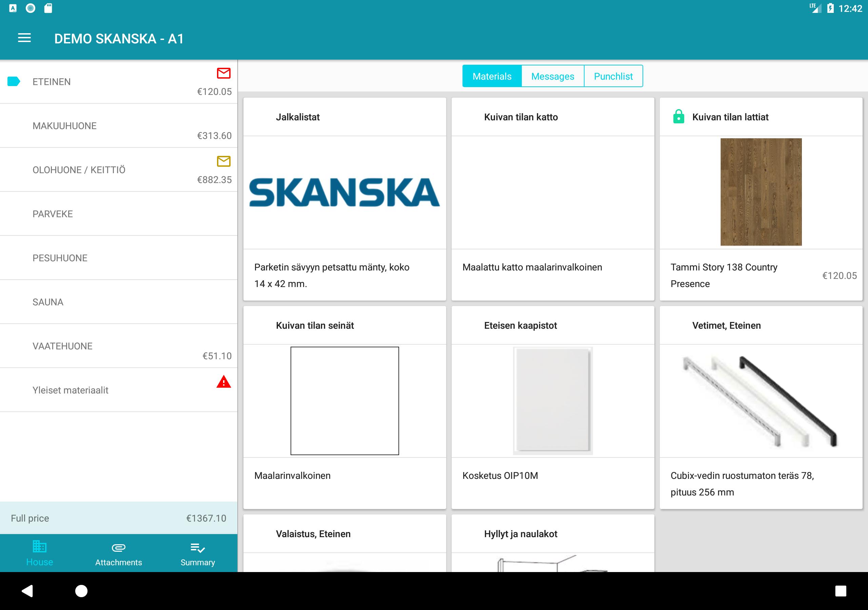The height and width of the screenshot is (610, 868).
Task: Click the Tammi Story 138 Country Presence text
Action: [x=724, y=276]
